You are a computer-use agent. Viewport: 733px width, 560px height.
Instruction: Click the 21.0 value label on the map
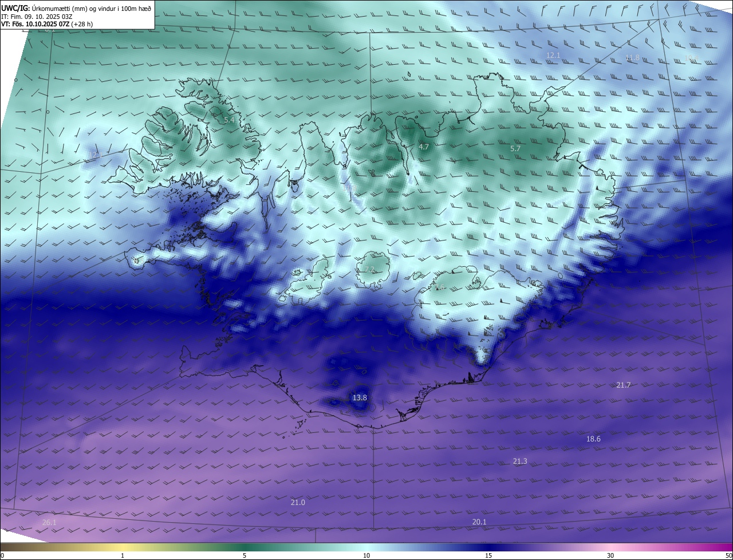pos(298,503)
